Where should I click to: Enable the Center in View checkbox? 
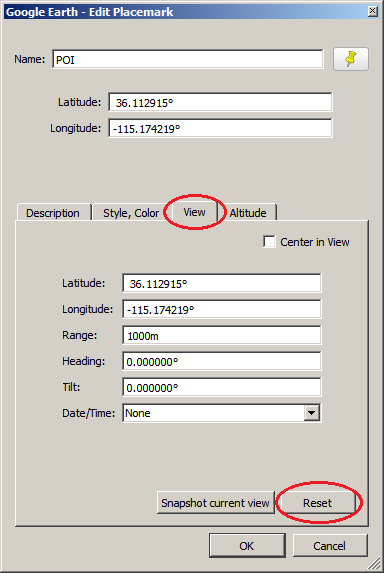(x=269, y=242)
